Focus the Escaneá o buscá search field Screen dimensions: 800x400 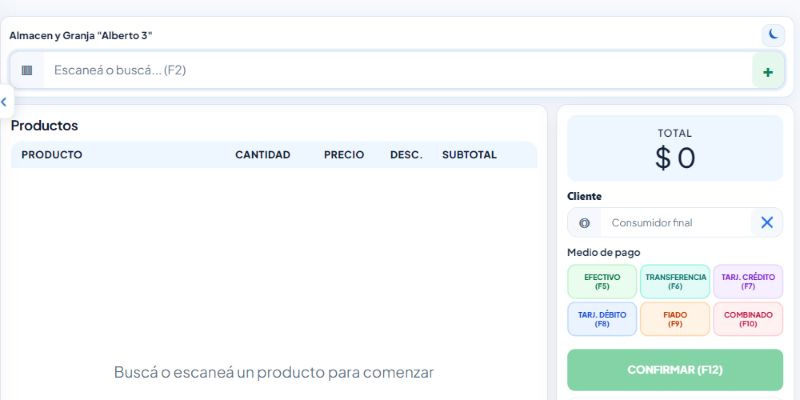click(398, 70)
